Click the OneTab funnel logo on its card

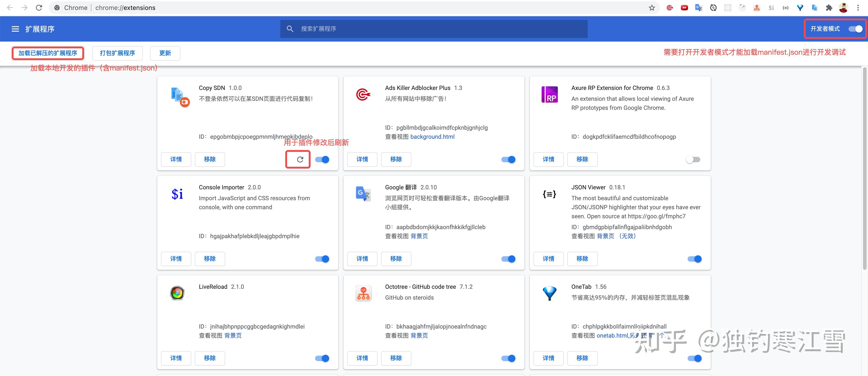pyautogui.click(x=549, y=293)
